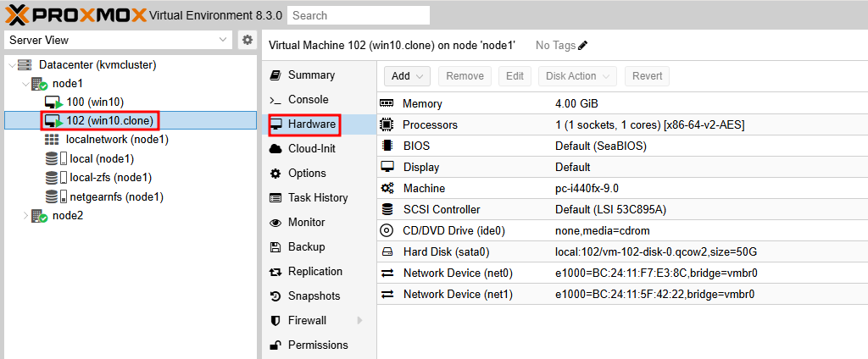The width and height of the screenshot is (868, 359).
Task: Click the Memory row RAM icon
Action: tap(387, 103)
